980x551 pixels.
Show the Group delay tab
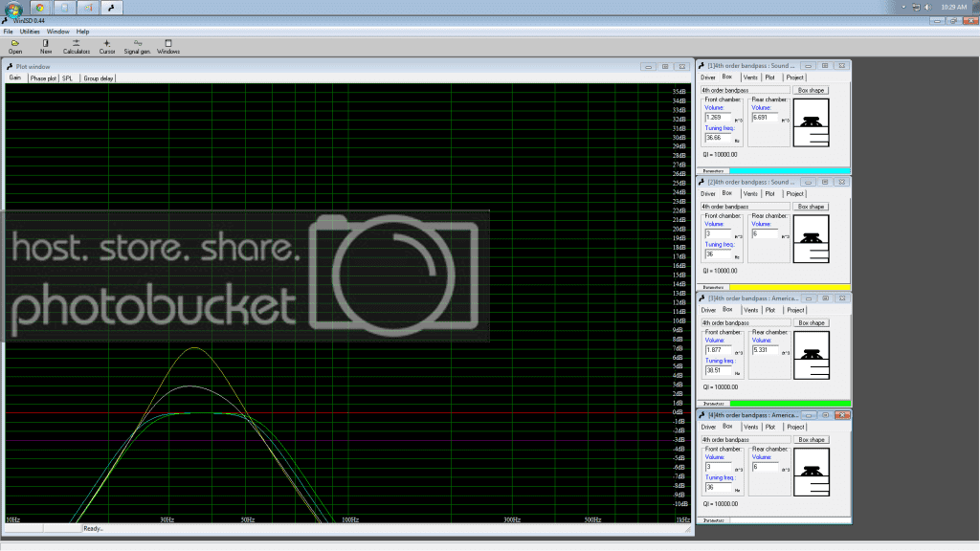coord(99,78)
